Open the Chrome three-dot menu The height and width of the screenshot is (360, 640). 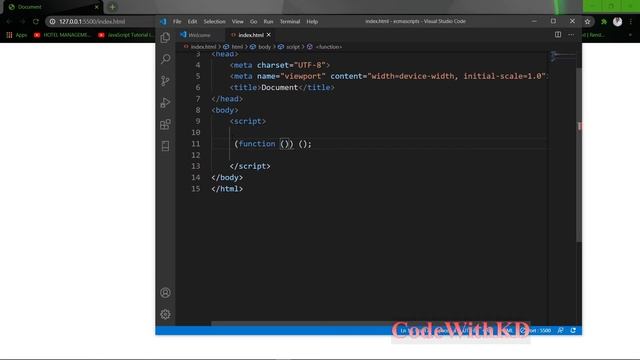[x=631, y=21]
